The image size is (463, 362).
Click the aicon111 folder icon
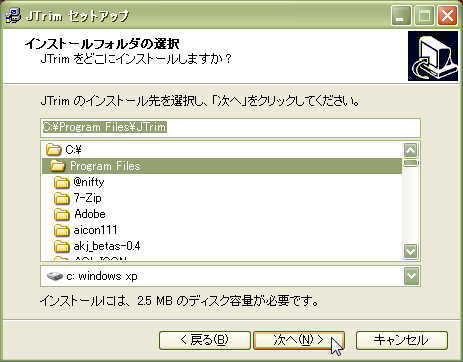[x=62, y=230]
